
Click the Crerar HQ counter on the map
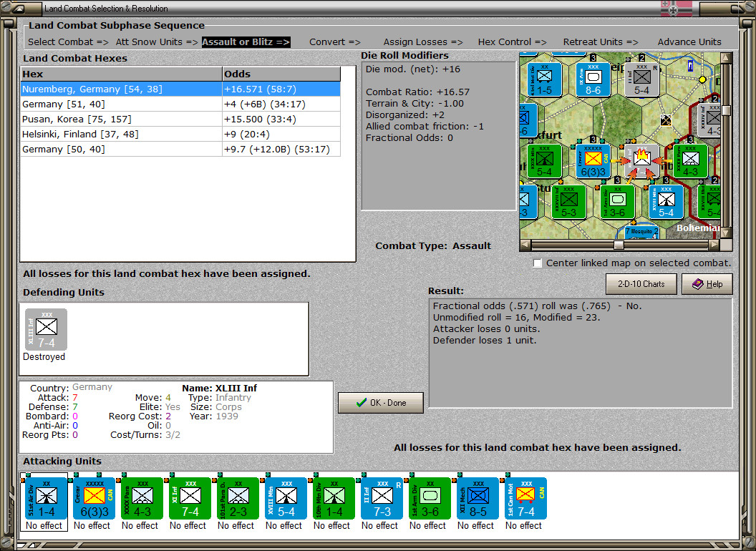[x=593, y=162]
